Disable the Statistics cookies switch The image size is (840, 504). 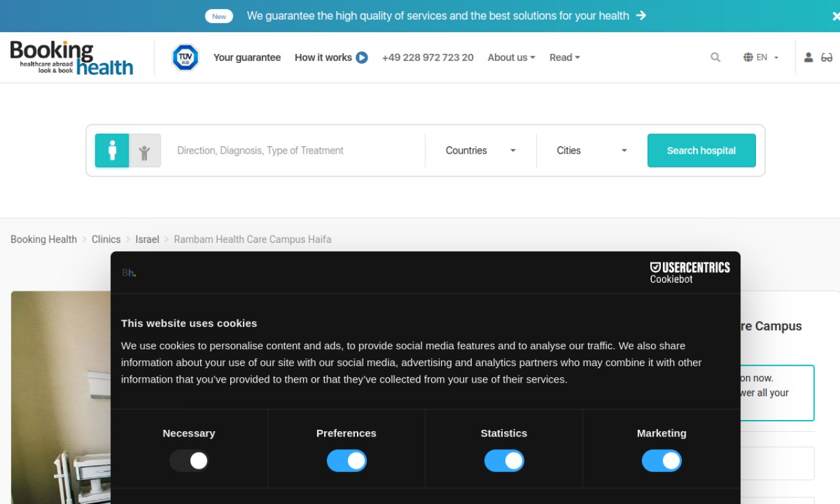504,461
